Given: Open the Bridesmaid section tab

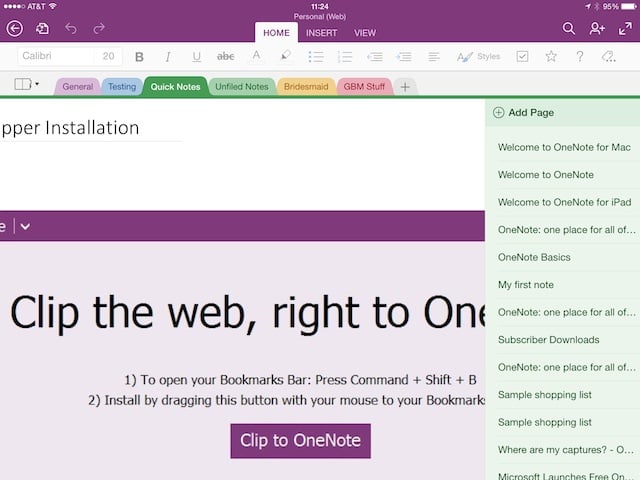Looking at the screenshot, I should point(306,87).
